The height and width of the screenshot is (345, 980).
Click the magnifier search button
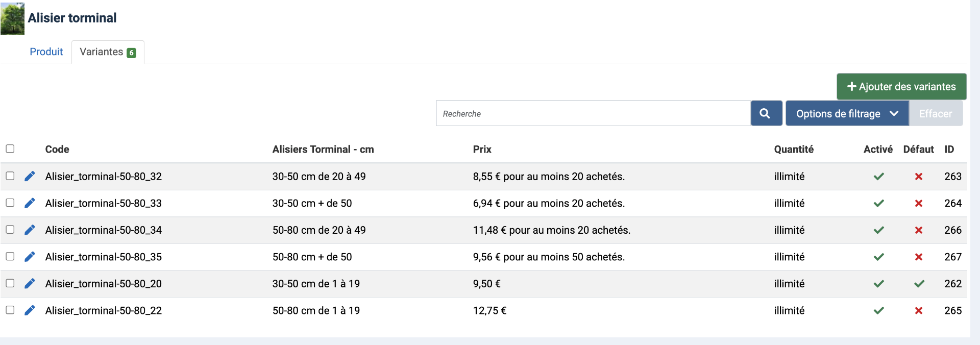[x=766, y=113]
